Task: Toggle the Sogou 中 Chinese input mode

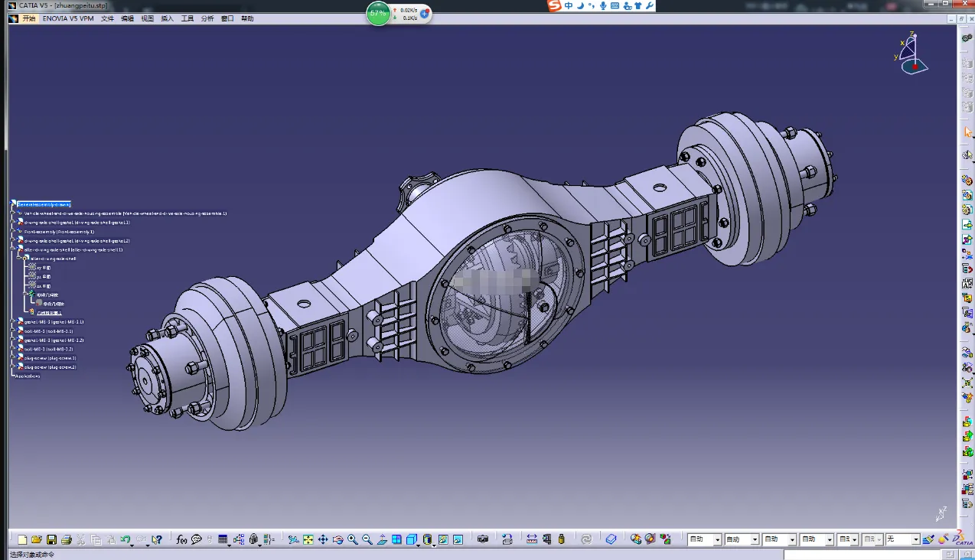Action: tap(569, 5)
